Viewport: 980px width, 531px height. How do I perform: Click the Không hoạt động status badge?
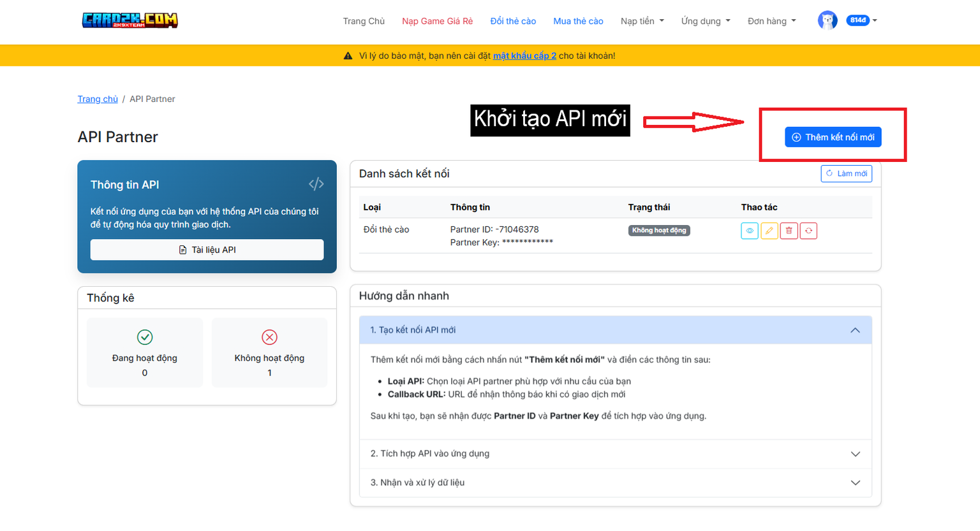658,231
